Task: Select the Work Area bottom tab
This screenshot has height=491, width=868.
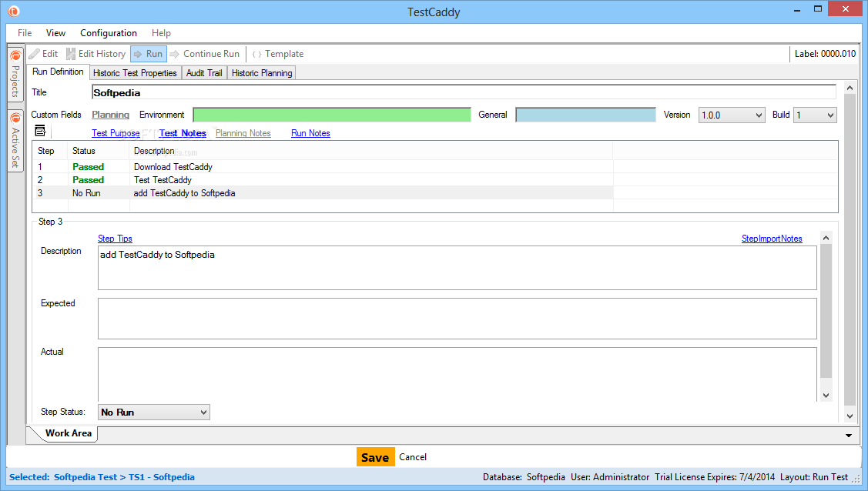Action: tap(68, 433)
